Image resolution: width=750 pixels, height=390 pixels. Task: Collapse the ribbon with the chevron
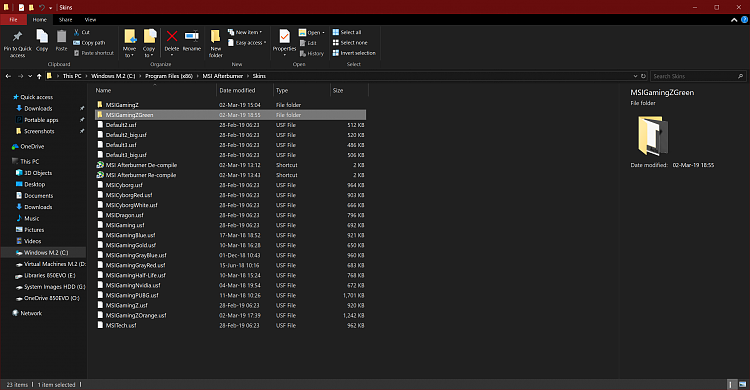click(x=734, y=20)
